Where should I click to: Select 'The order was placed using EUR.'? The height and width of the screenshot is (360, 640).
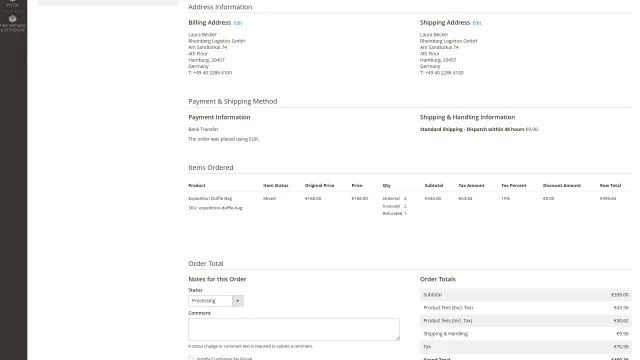point(223,139)
